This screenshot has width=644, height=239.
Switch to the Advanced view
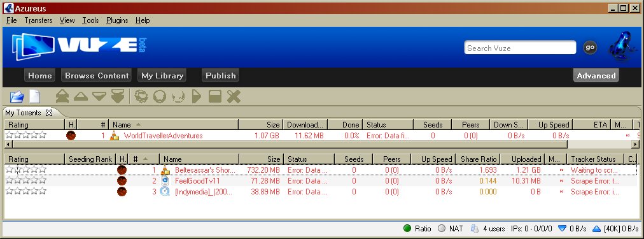click(596, 76)
